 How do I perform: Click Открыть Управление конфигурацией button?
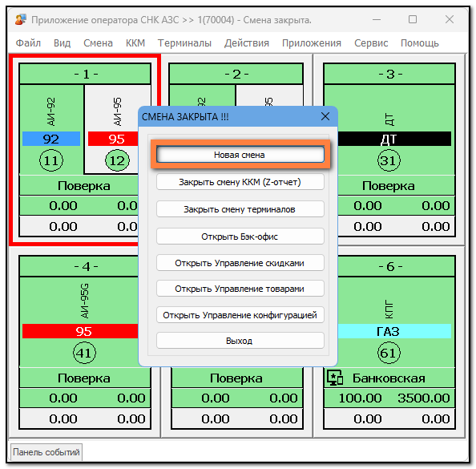(x=240, y=315)
